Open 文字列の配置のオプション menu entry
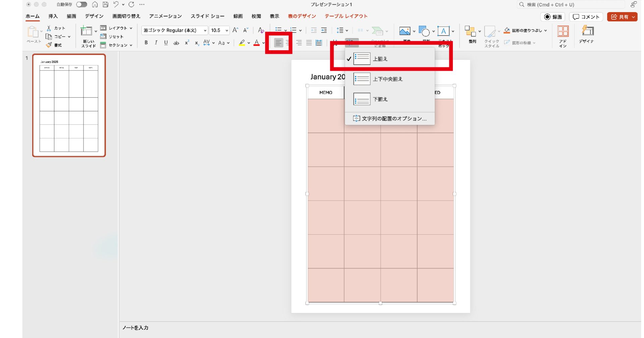Viewport: 644px width, 338px height. [x=390, y=119]
